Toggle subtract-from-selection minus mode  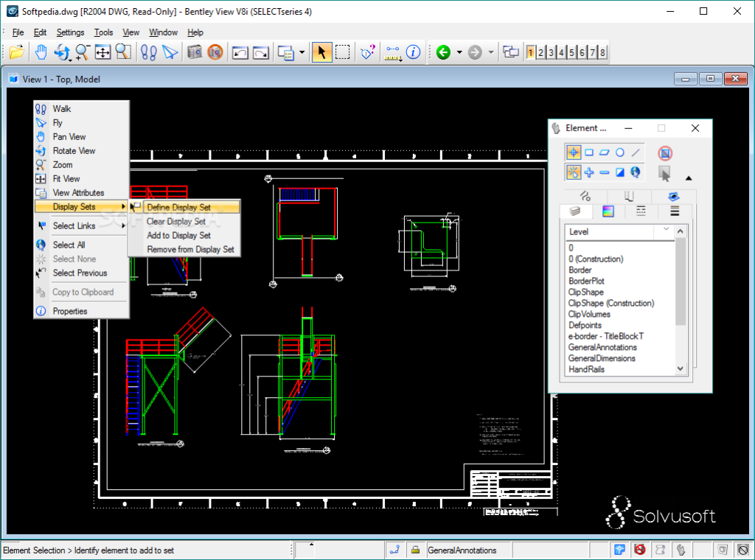pos(605,172)
